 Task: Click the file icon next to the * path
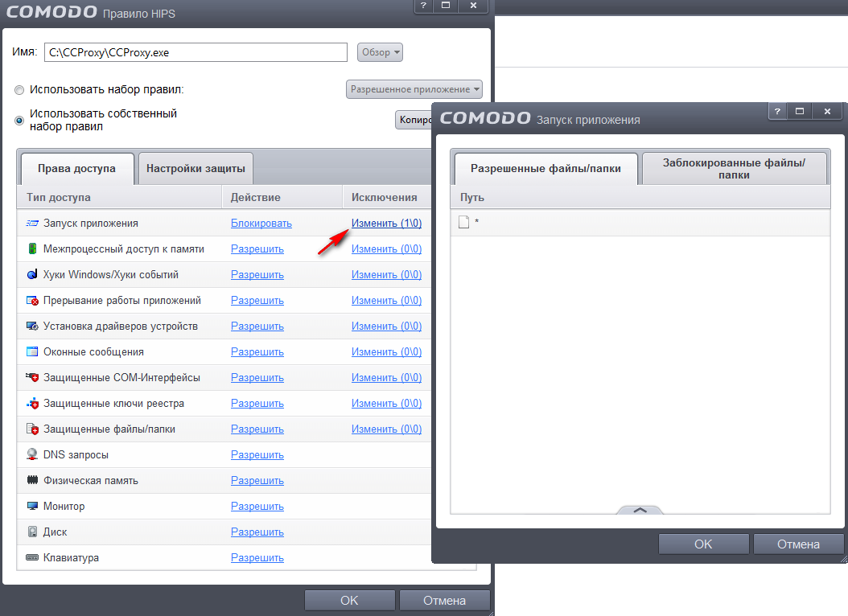[x=463, y=222]
